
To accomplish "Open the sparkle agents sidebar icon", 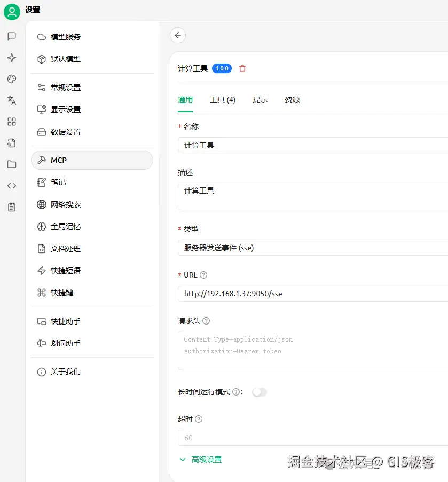I will 12,58.
